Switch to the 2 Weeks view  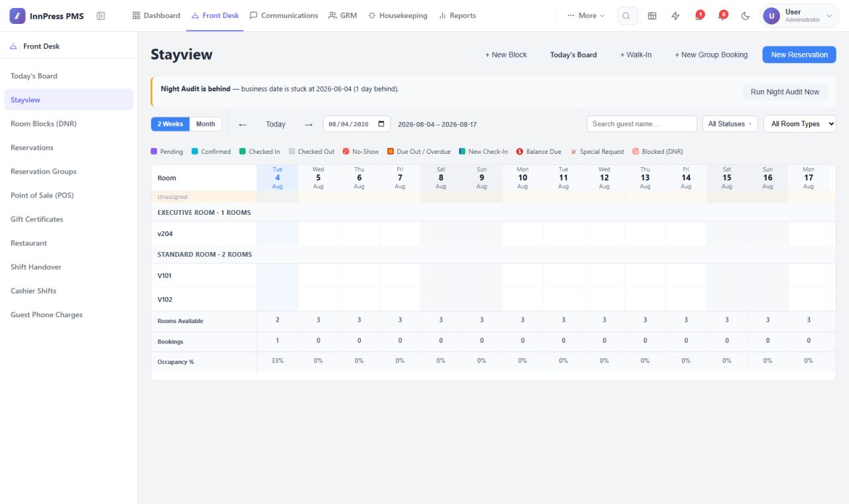pyautogui.click(x=170, y=124)
